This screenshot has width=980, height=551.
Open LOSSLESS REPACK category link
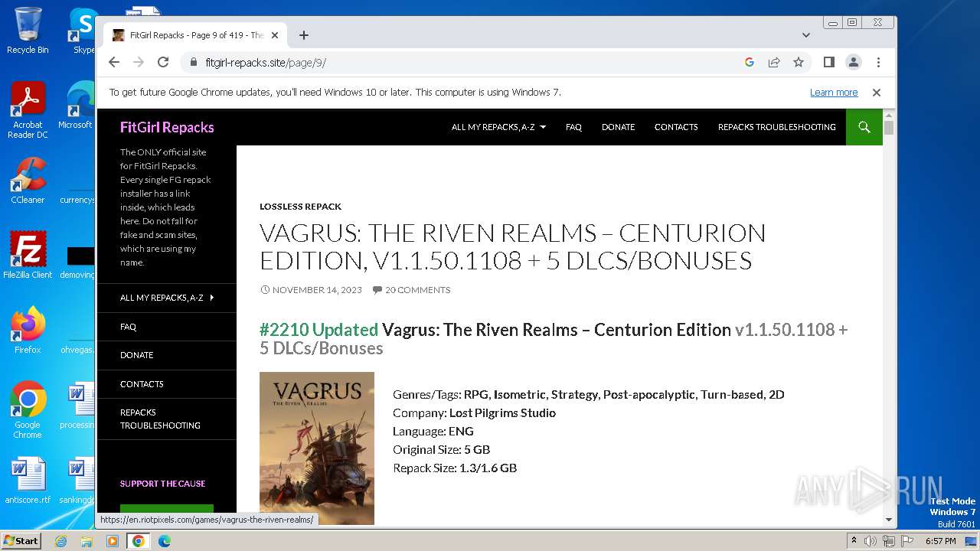point(300,207)
